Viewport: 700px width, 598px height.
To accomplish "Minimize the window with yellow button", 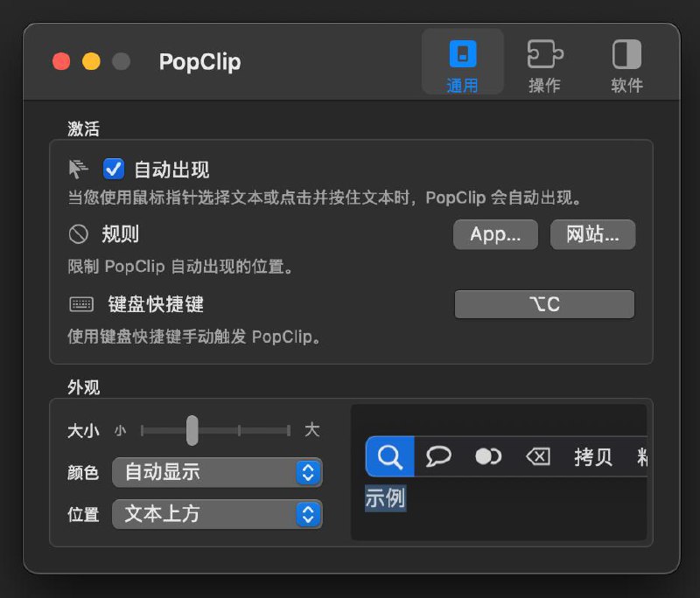I will point(91,61).
